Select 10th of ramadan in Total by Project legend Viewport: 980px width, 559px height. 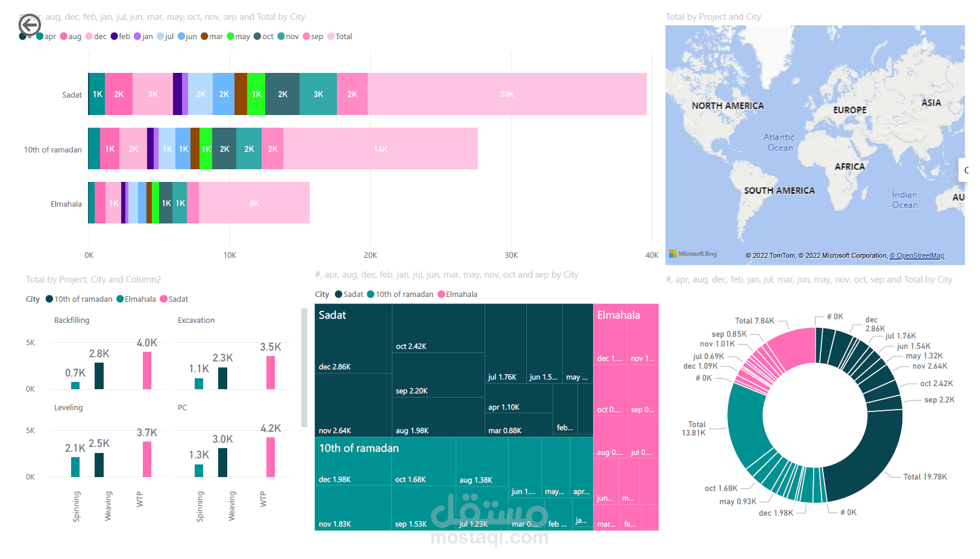pyautogui.click(x=79, y=299)
